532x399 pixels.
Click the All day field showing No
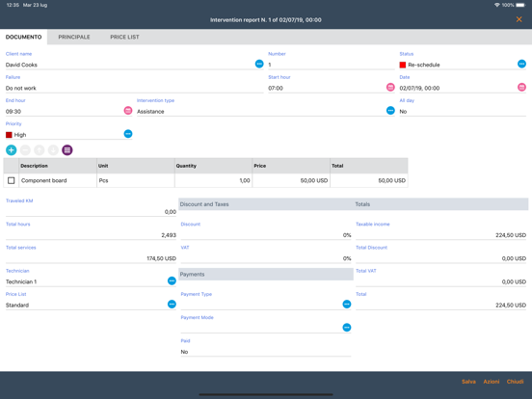[463, 111]
